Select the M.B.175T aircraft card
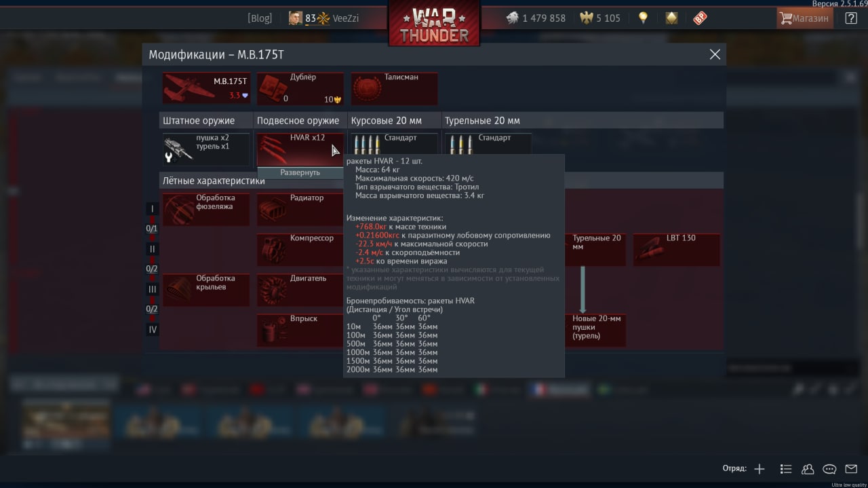868x488 pixels. click(x=206, y=88)
